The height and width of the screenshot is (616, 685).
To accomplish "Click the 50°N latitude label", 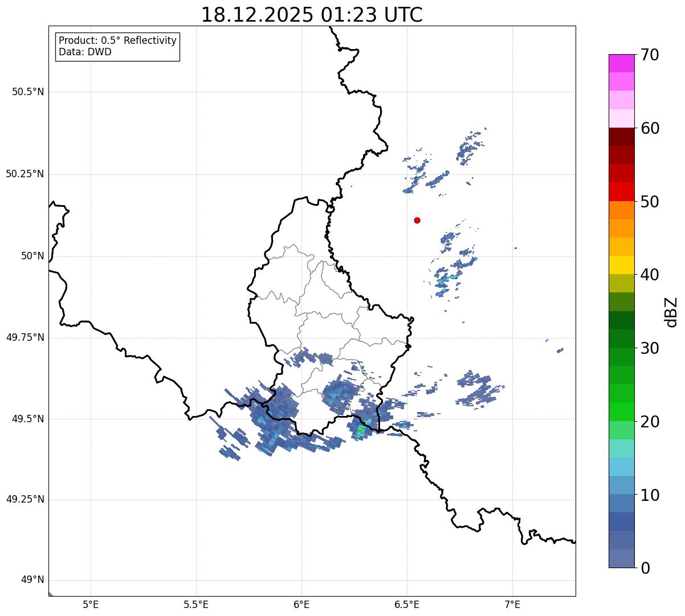I will [32, 256].
